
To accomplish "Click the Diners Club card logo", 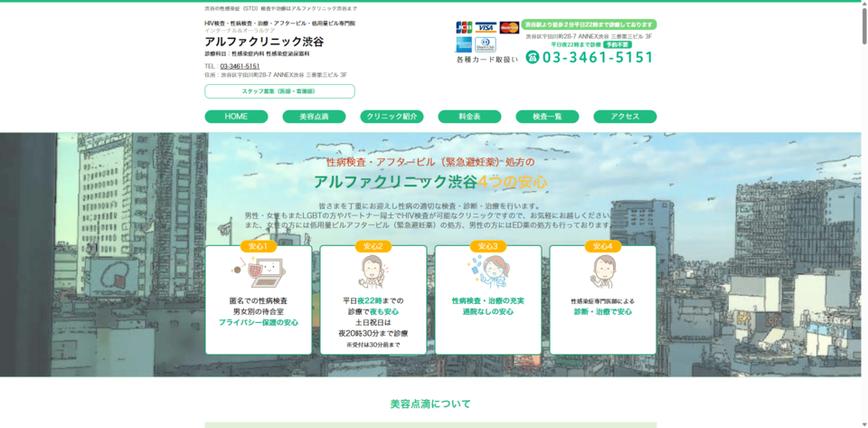I will click(486, 44).
